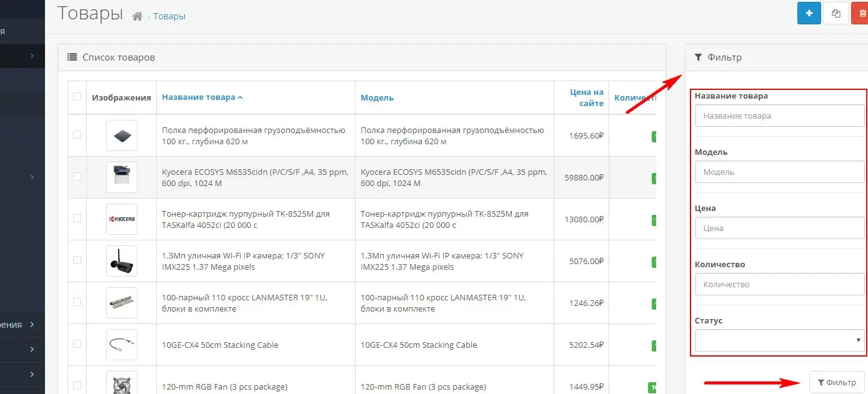The width and height of the screenshot is (868, 394).
Task: Select the 10GE-CX4 Stacking Cable row checkbox
Action: [x=77, y=344]
